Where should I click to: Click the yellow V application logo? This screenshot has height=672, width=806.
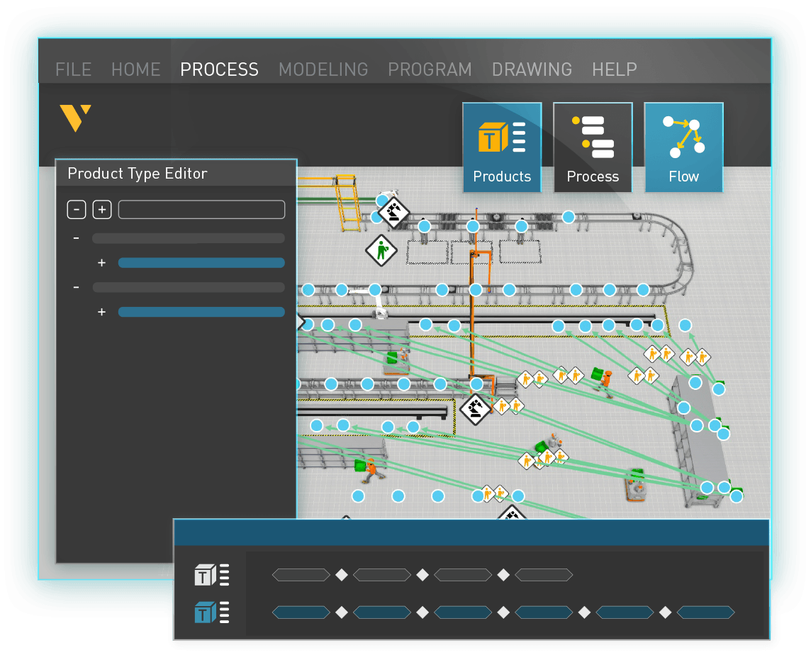coord(76,118)
